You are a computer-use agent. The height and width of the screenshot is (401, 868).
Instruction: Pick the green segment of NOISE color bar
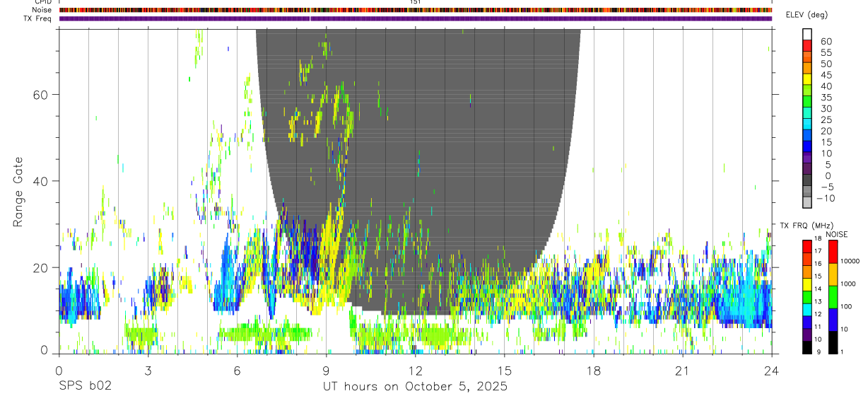pyautogui.click(x=832, y=297)
